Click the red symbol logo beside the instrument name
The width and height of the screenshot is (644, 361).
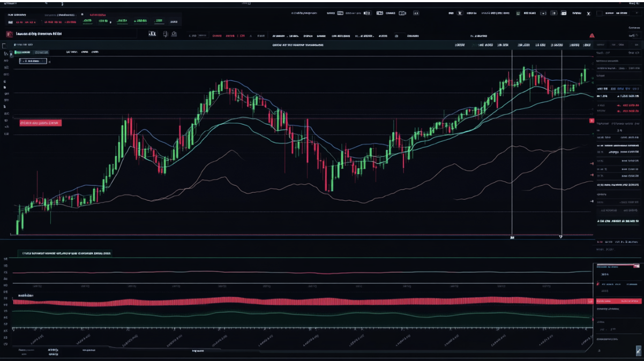pyautogui.click(x=9, y=34)
